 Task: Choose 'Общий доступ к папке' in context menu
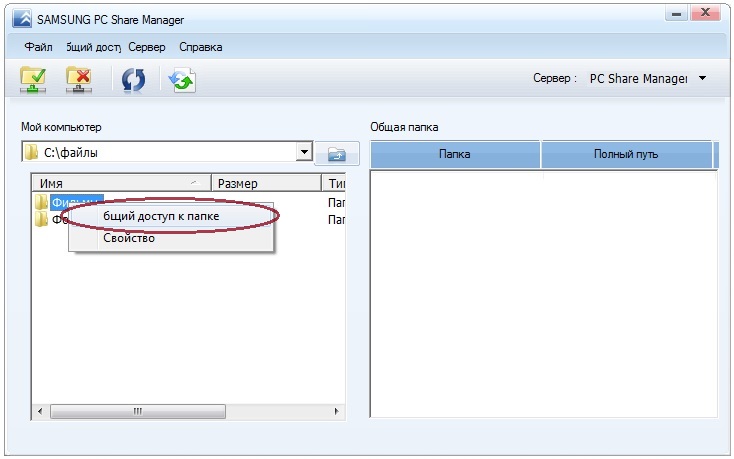point(171,216)
